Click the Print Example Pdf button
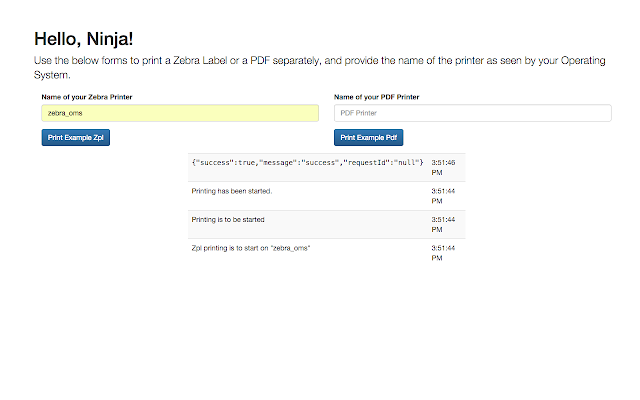 pyautogui.click(x=369, y=138)
